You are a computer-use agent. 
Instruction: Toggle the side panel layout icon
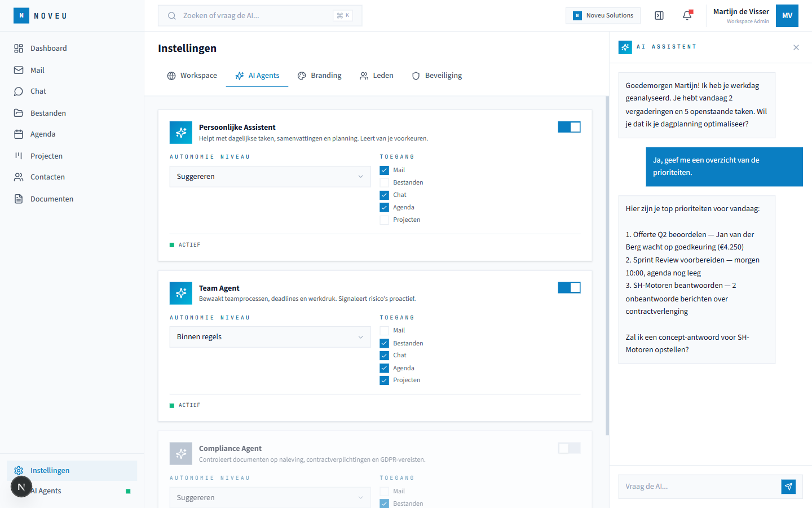(659, 16)
